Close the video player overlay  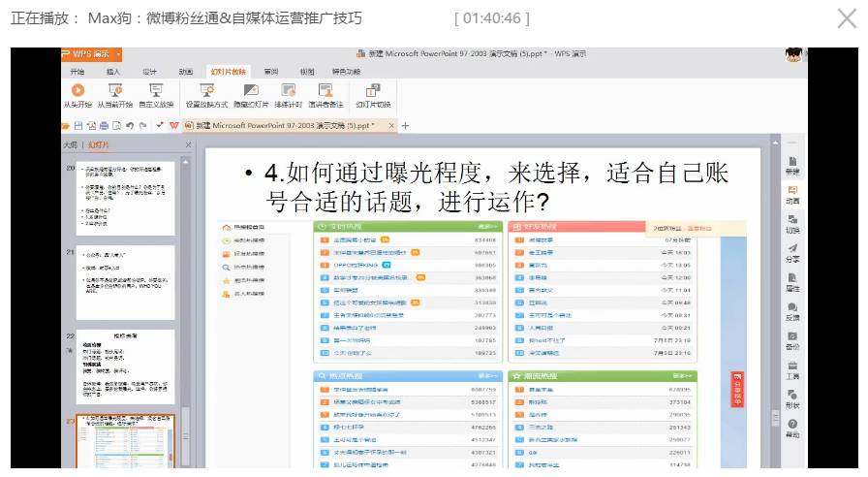point(847,18)
